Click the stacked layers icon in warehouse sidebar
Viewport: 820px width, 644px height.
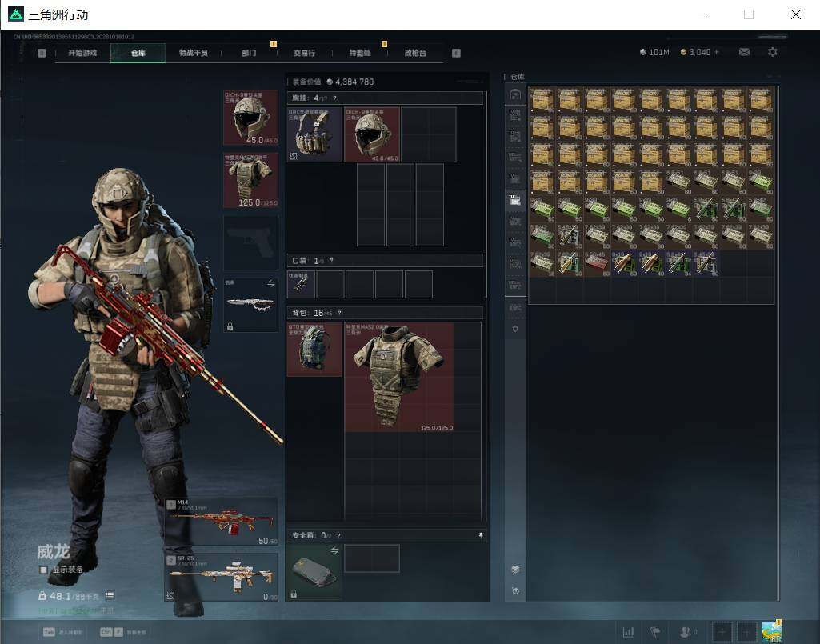(x=515, y=569)
